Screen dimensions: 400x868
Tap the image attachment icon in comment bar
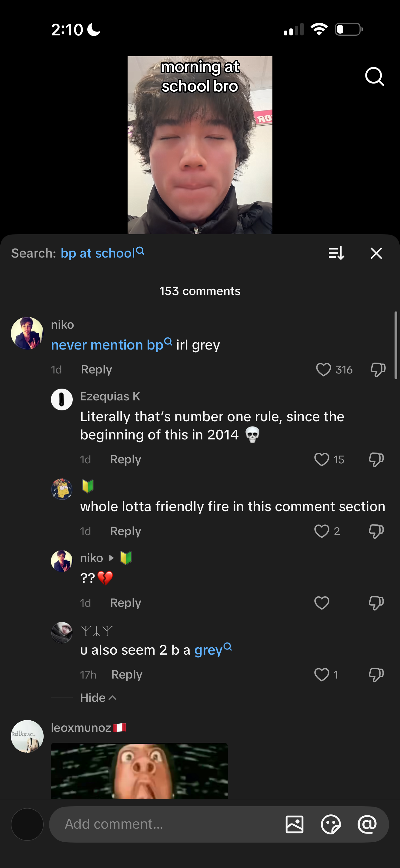click(x=294, y=824)
